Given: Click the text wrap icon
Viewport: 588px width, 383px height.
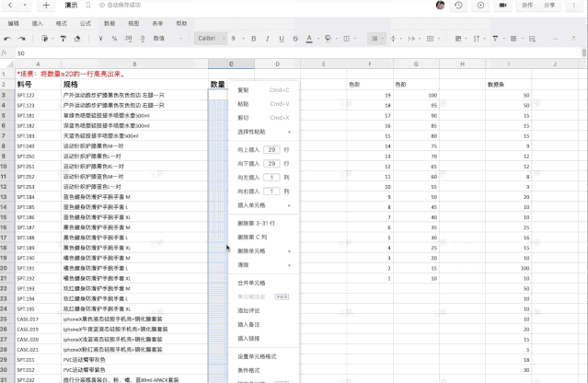Looking at the screenshot, I should [x=411, y=39].
